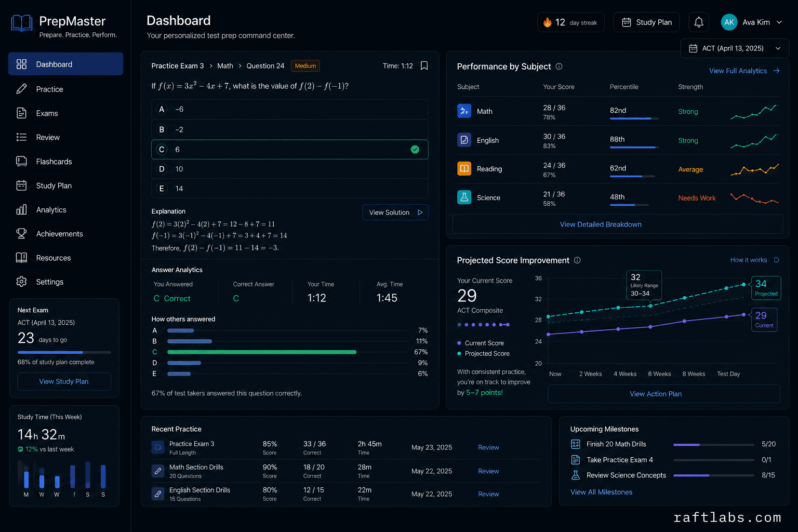Click the green checkmark on answer C

[x=415, y=150]
